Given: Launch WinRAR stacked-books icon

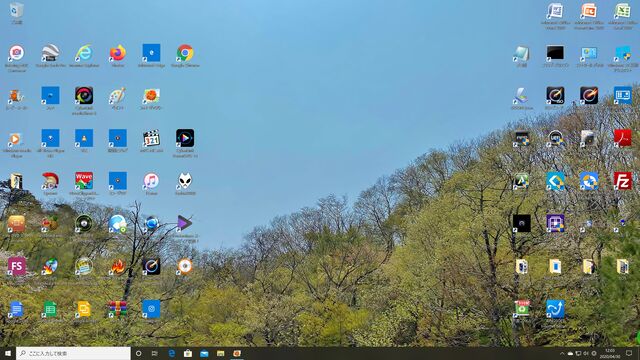Looking at the screenshot, I should point(118,309).
